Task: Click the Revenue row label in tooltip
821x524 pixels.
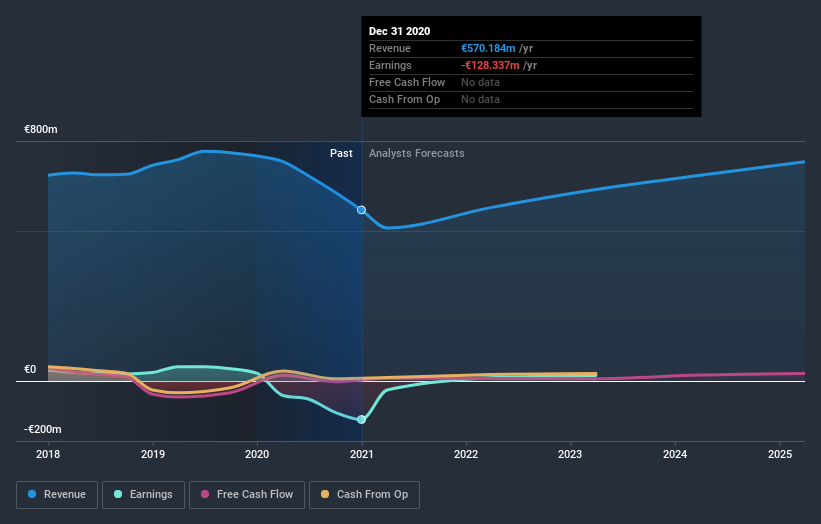Action: [390, 48]
